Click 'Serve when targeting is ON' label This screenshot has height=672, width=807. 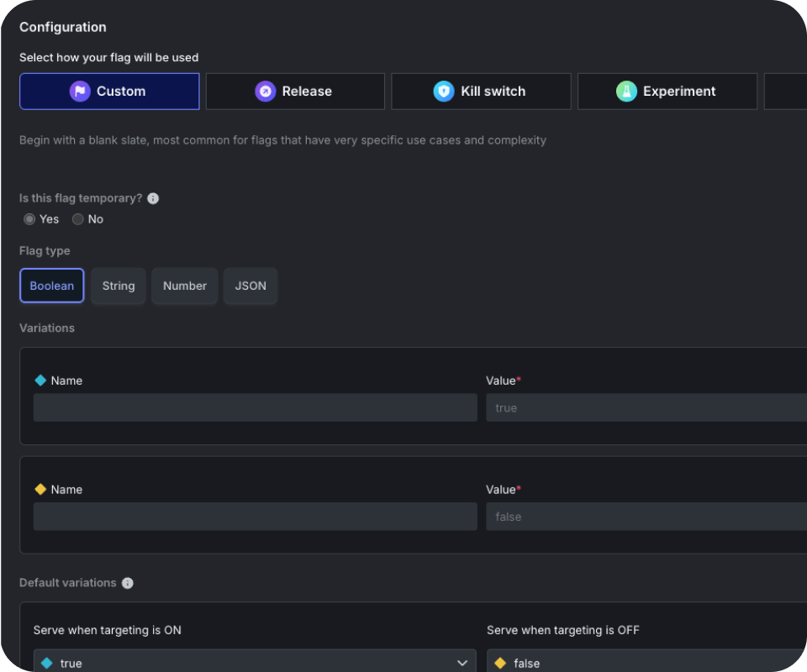(107, 630)
